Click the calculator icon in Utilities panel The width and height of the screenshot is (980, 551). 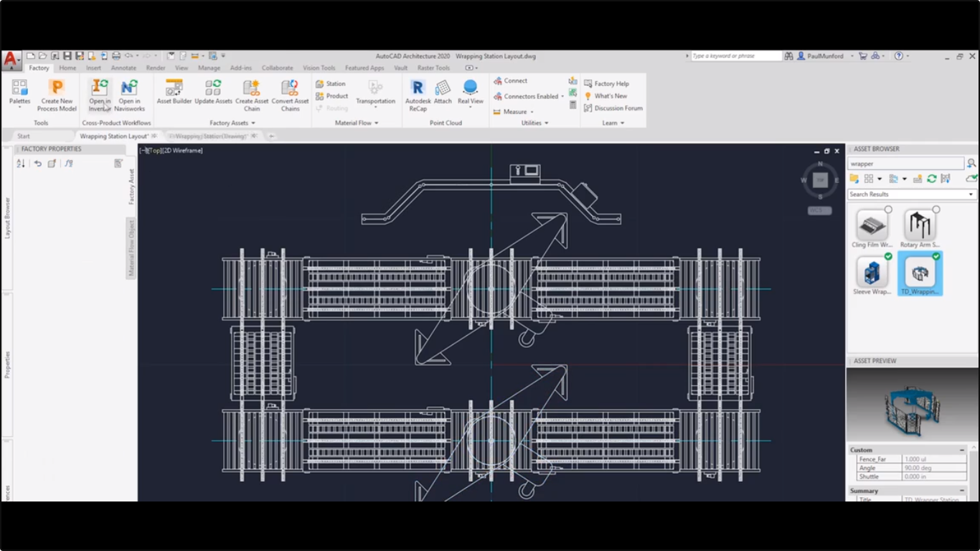573,105
